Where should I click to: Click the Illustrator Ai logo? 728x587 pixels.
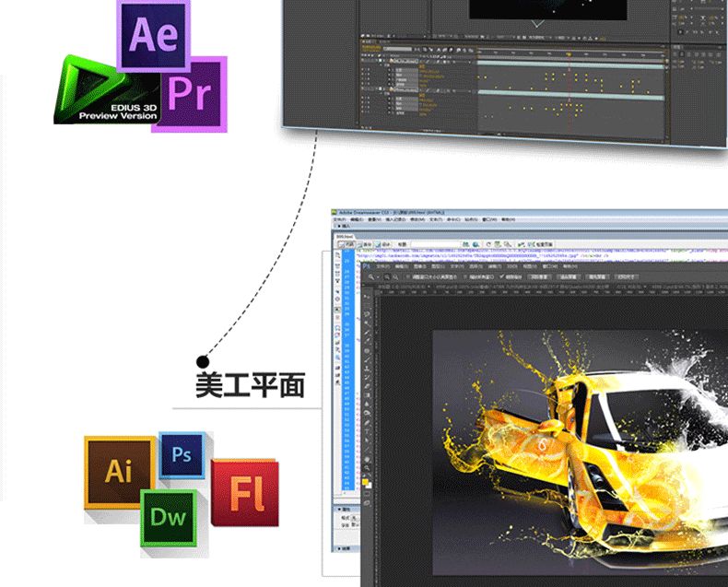pos(119,472)
